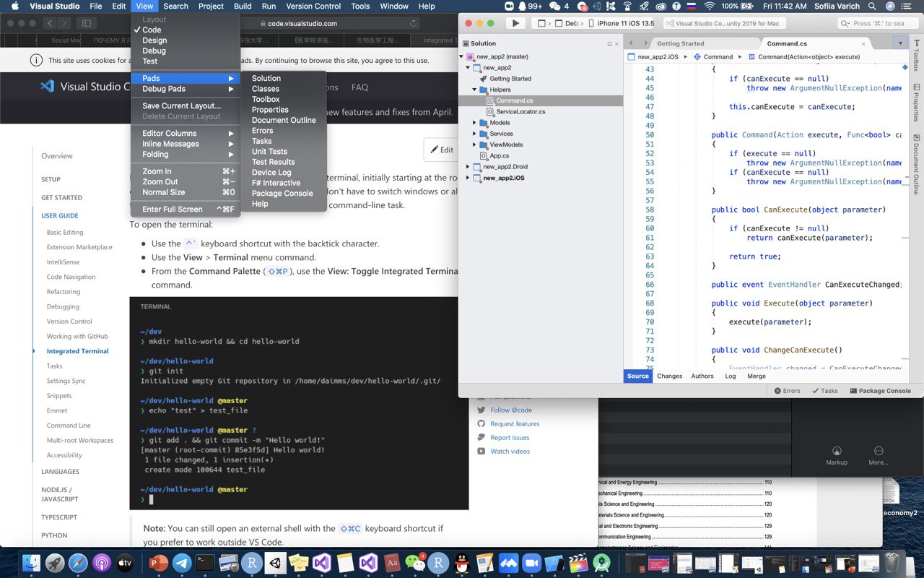The image size is (924, 578).
Task: Close the Solution pad with its X
Action: (618, 43)
